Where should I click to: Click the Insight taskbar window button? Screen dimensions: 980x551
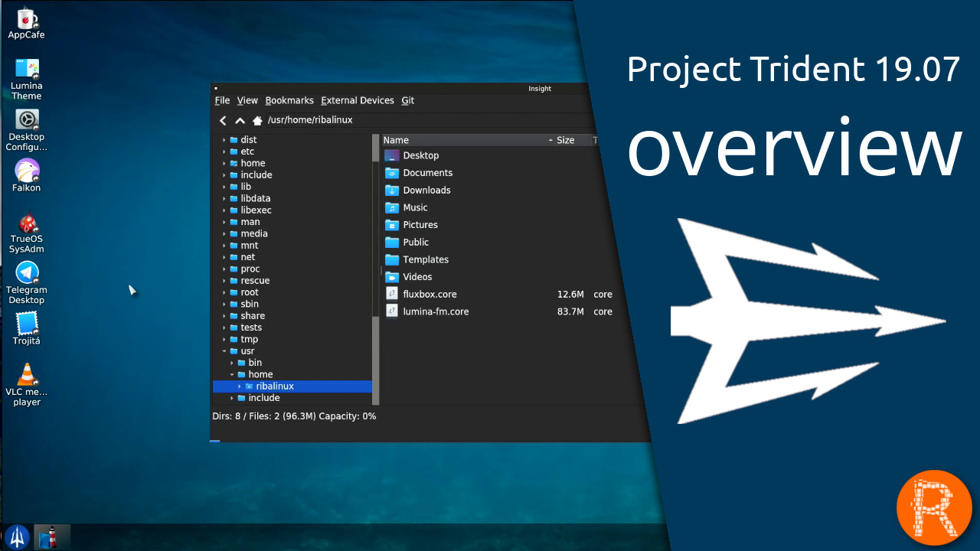tap(52, 536)
